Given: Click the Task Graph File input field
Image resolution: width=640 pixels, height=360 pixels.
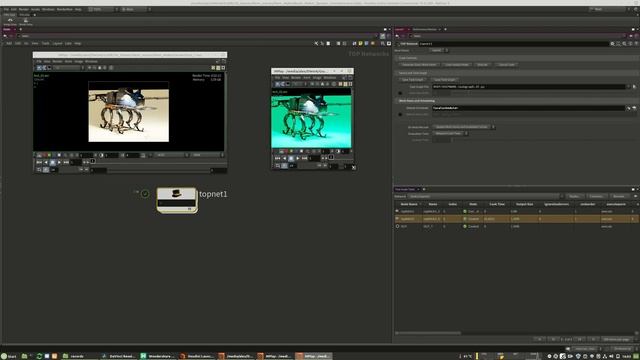Looking at the screenshot, I should point(530,87).
